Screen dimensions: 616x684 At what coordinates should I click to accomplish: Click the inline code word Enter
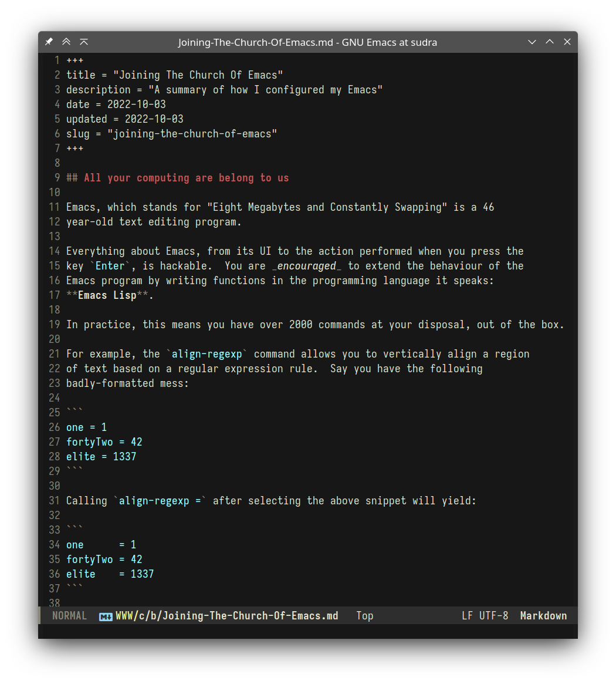110,266
